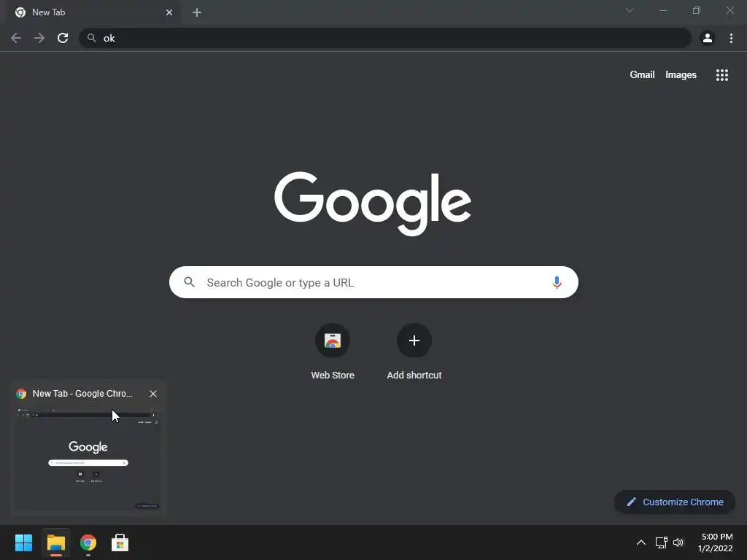Click the Google search box
The width and height of the screenshot is (747, 560).
[373, 282]
